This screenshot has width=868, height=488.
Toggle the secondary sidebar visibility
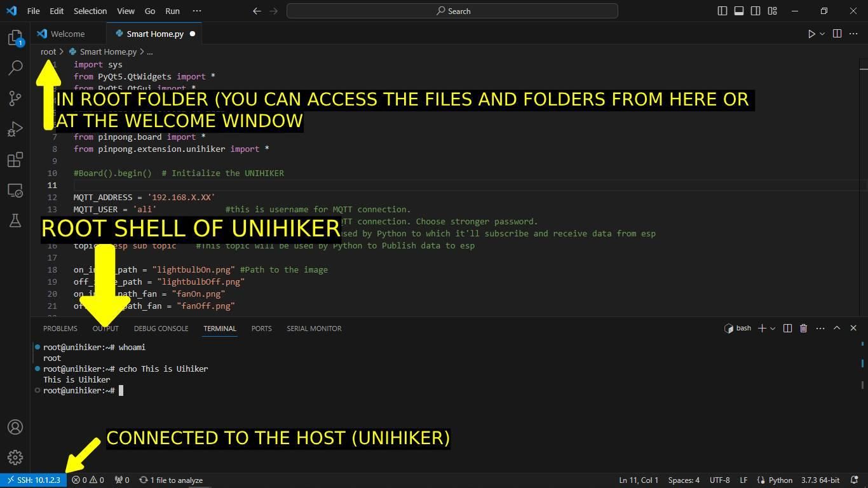tap(755, 11)
